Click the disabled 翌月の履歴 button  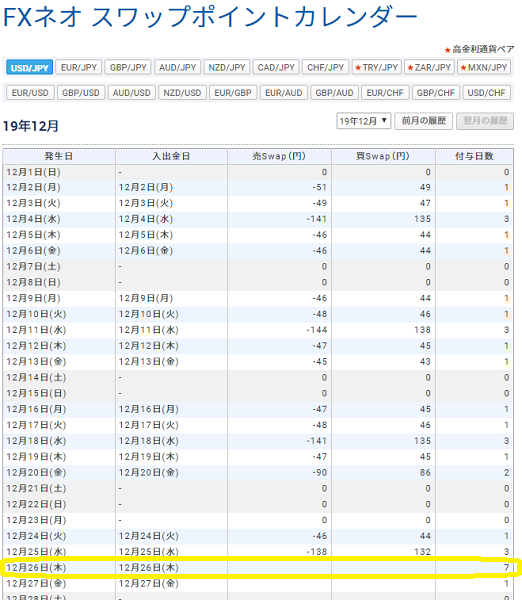tap(485, 121)
